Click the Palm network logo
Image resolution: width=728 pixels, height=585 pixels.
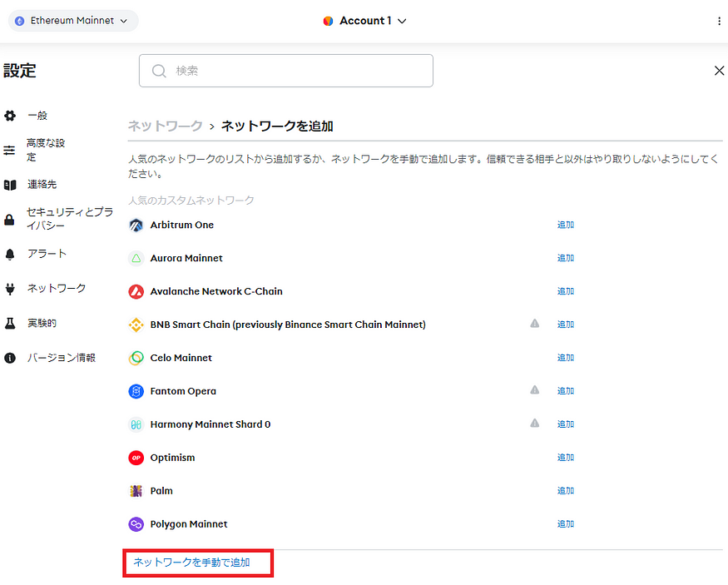[136, 491]
